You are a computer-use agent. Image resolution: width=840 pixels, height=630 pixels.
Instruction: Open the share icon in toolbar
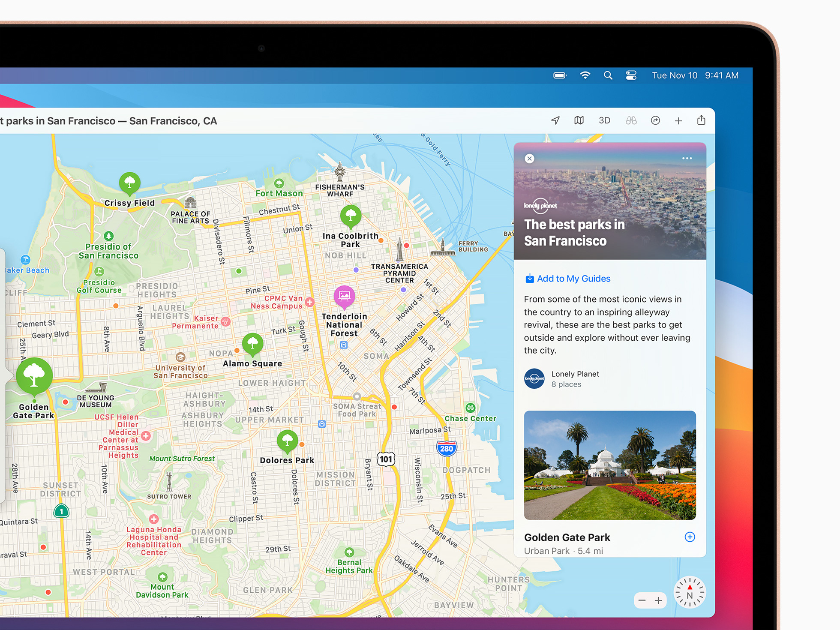click(701, 120)
